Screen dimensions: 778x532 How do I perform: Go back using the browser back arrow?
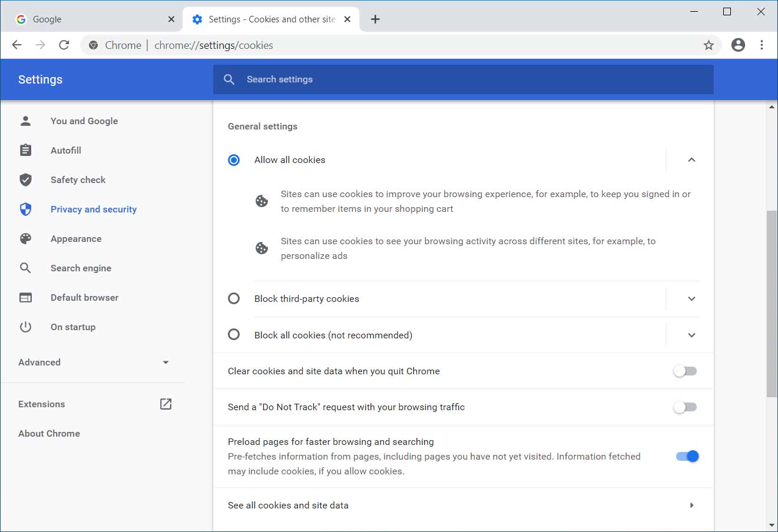(x=16, y=45)
